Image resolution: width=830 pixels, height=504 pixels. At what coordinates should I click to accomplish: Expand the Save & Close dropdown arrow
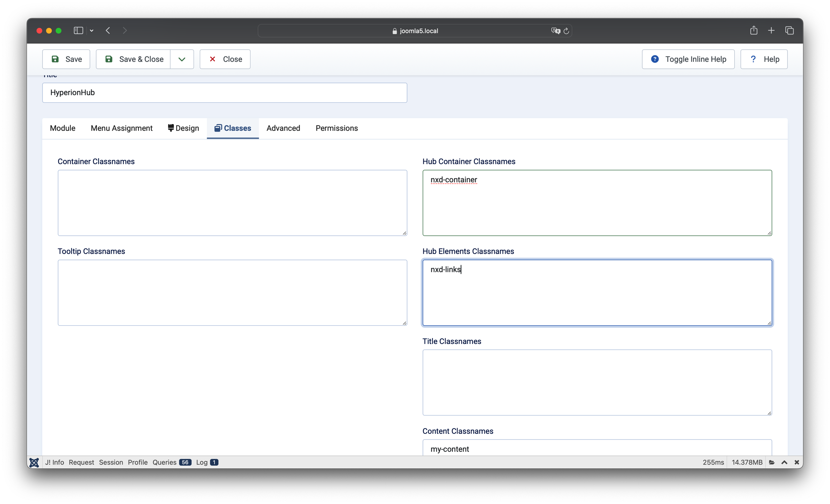point(182,59)
